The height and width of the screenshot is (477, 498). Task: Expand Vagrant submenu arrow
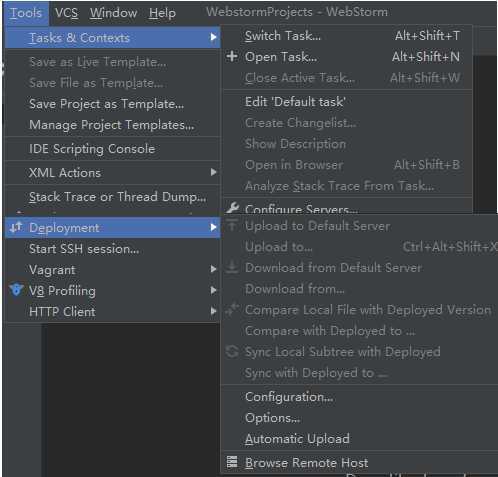click(213, 269)
